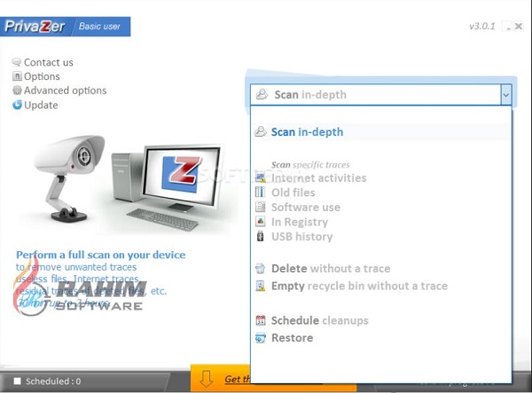The width and height of the screenshot is (532, 393).
Task: Open the Options link
Action: (42, 76)
